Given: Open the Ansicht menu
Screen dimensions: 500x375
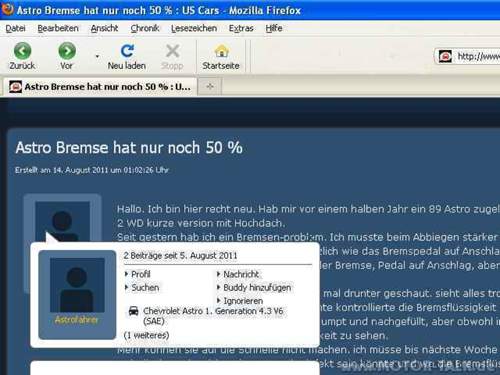Looking at the screenshot, I should coord(104,28).
